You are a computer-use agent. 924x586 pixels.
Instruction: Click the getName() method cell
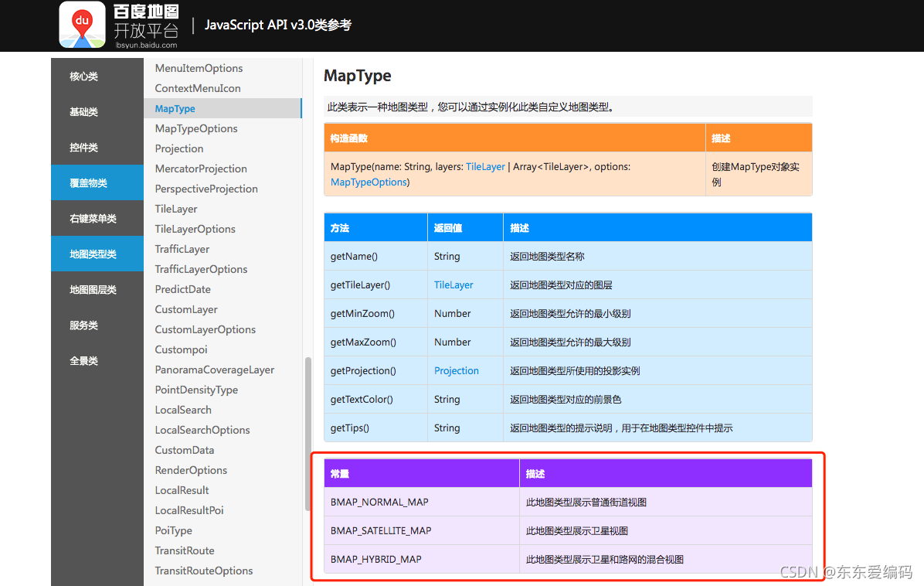click(x=376, y=257)
